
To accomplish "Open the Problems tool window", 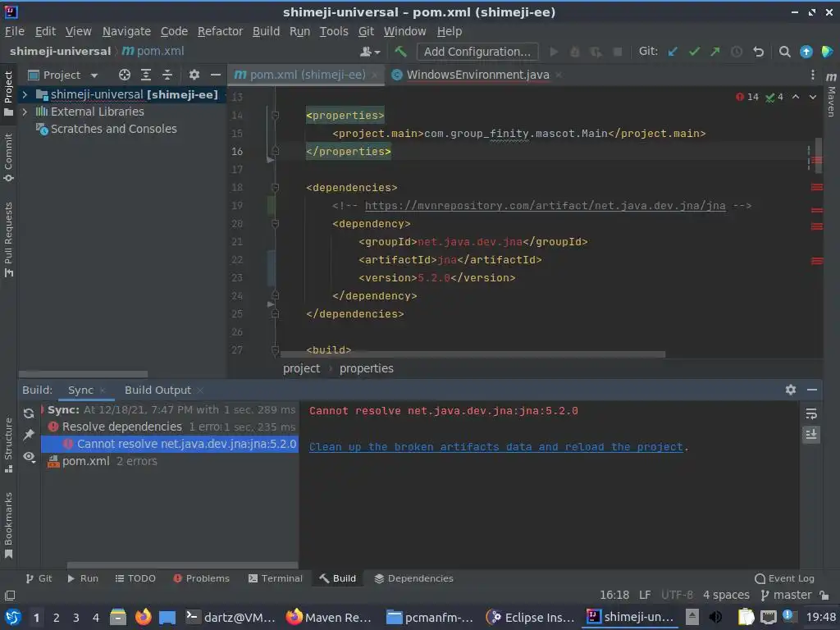I will [x=202, y=578].
